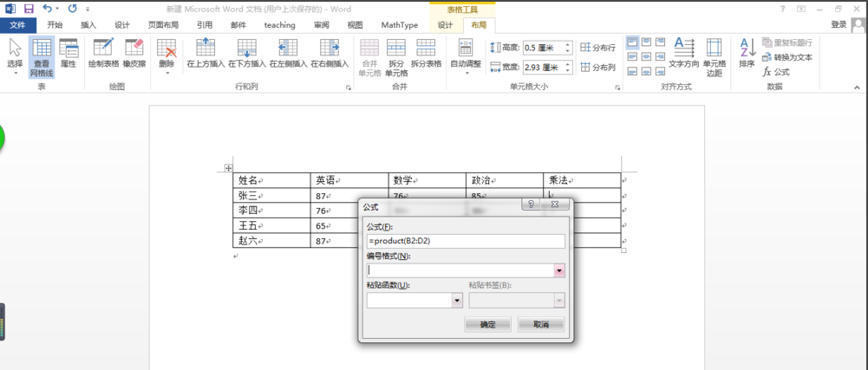Switch to the 插入 (Insert) tab
The height and width of the screenshot is (370, 868).
click(88, 25)
